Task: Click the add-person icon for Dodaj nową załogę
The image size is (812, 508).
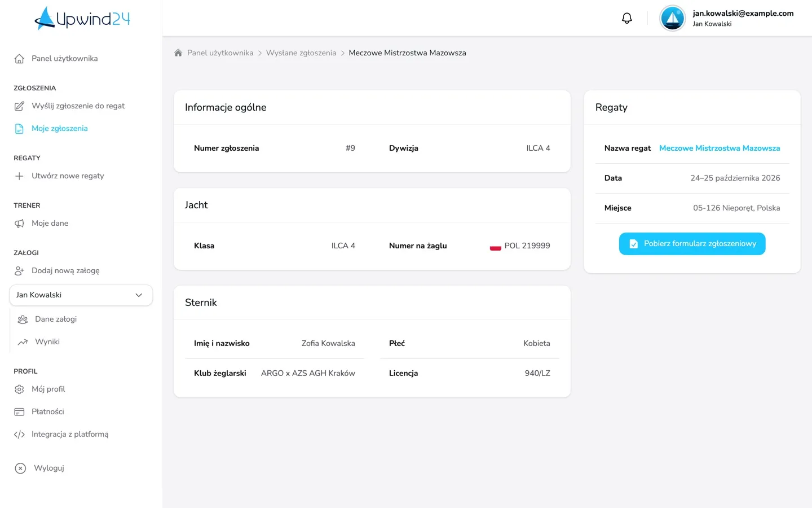Action: (x=19, y=271)
